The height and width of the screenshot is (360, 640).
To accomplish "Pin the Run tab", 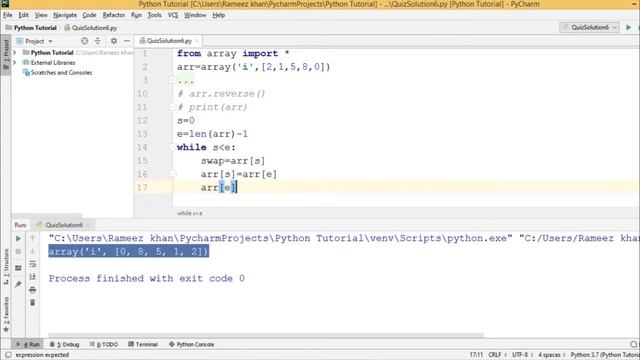I will point(18,284).
